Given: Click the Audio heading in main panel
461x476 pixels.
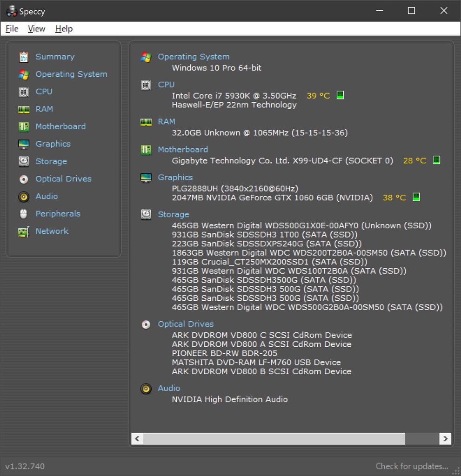Looking at the screenshot, I should click(169, 388).
